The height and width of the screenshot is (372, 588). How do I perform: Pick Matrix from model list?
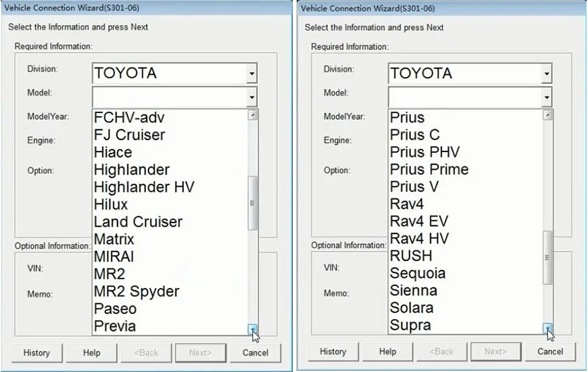point(170,239)
